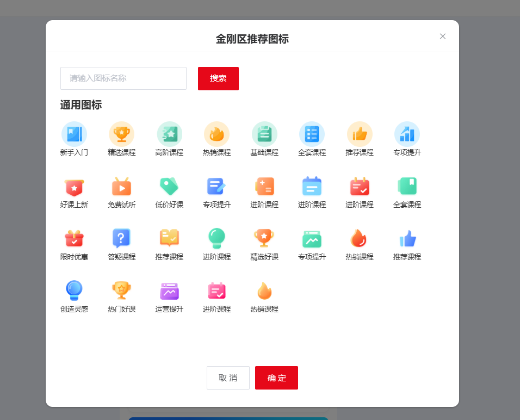Click the red 搜索 button
This screenshot has width=520, height=420.
[x=218, y=79]
